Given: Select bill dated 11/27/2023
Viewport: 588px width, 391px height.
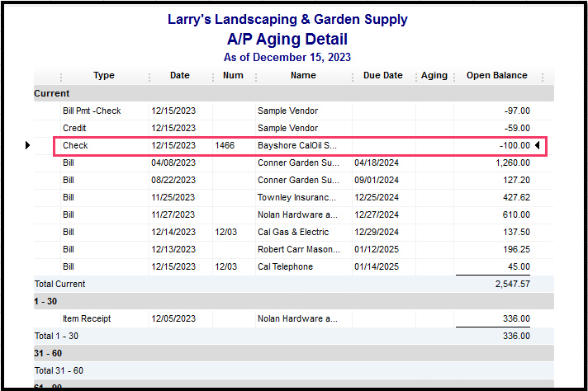Looking at the screenshot, I should (x=173, y=214).
